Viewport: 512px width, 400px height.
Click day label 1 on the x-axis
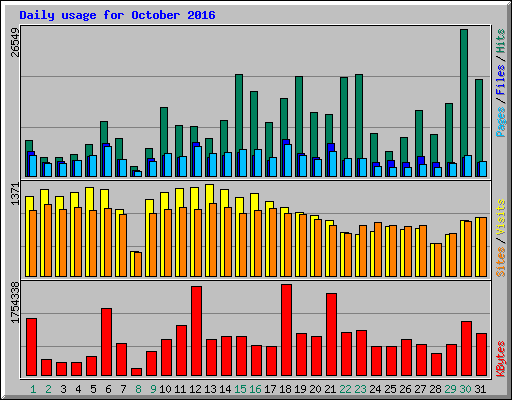[33, 389]
